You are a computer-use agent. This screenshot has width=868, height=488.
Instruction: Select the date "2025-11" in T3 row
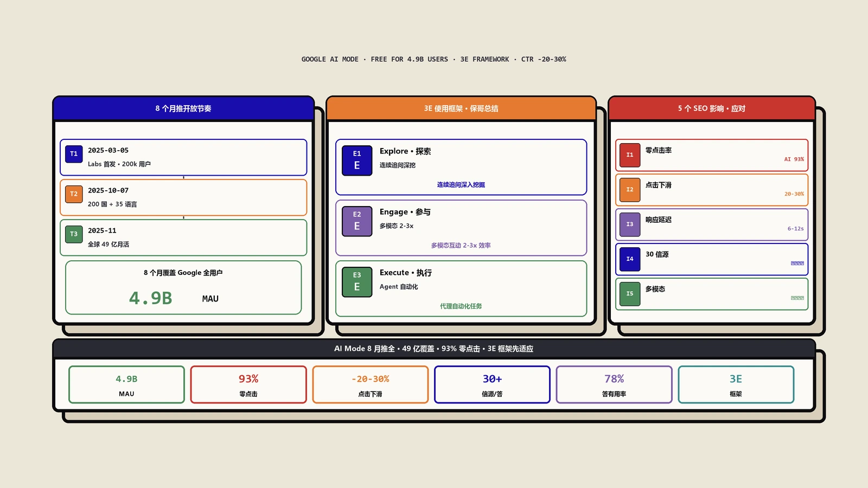(102, 230)
